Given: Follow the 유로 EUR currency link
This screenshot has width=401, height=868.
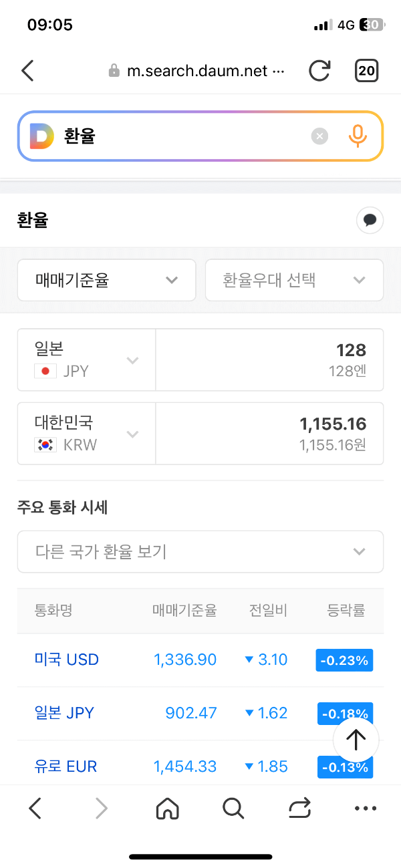Looking at the screenshot, I should click(x=65, y=766).
